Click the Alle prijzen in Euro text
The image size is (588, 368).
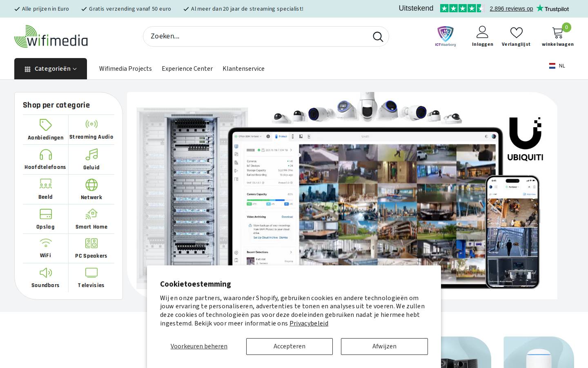45,9
